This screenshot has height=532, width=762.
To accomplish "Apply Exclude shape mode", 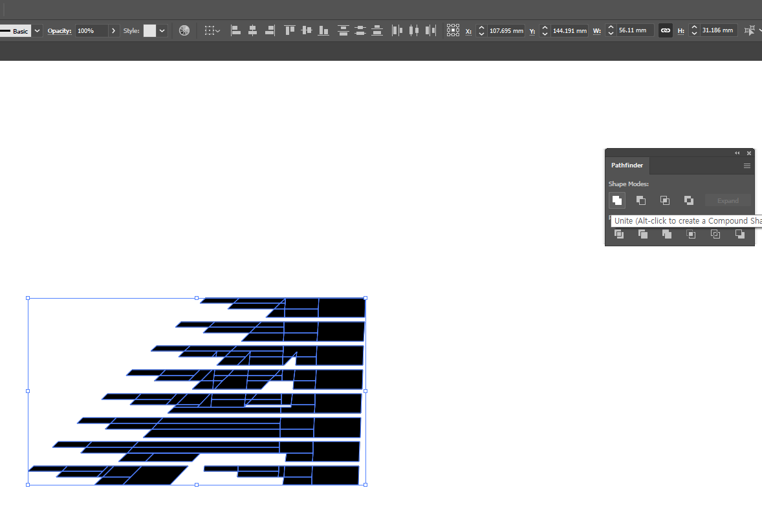I will [689, 200].
